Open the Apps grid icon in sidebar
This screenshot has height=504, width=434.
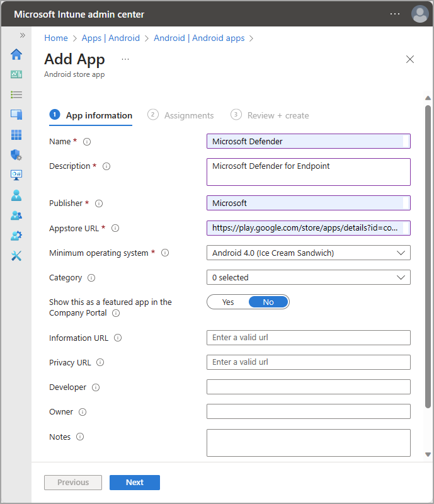click(16, 135)
